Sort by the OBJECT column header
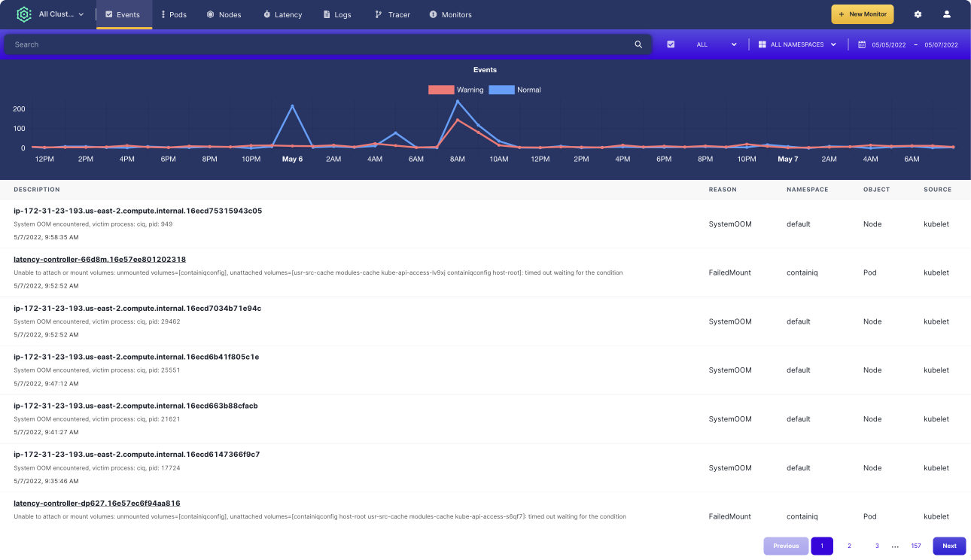The height and width of the screenshot is (560, 971). point(876,190)
